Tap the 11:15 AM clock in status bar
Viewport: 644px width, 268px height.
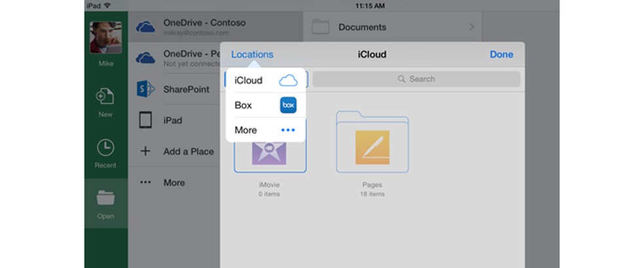370,6
